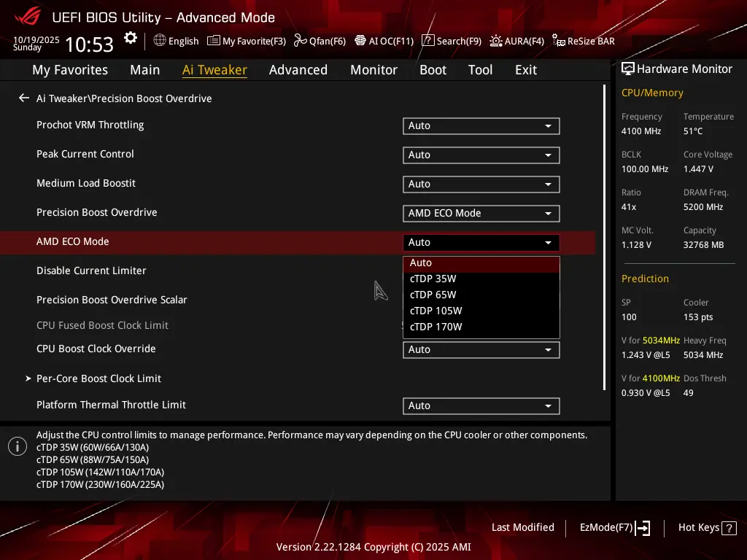Open the Precision Boost Overdrive mode dropdown
The image size is (747, 560).
481,214
